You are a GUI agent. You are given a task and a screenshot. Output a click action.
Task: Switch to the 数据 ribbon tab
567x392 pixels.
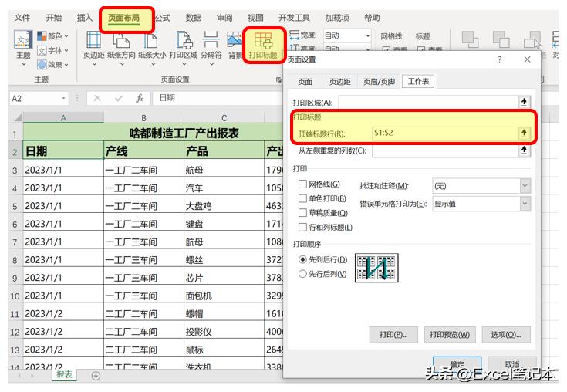click(194, 17)
